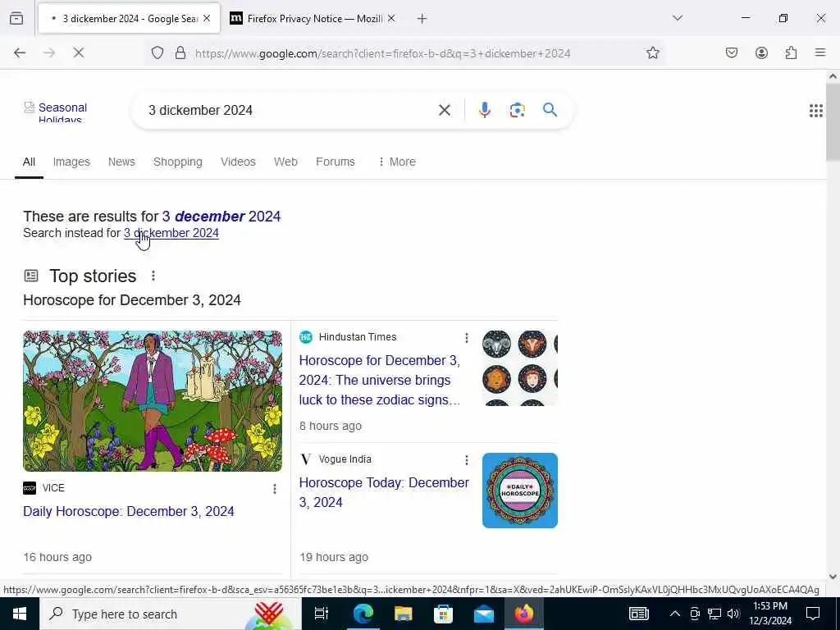
Task: Open Microsoft Store from taskbar
Action: click(x=443, y=614)
